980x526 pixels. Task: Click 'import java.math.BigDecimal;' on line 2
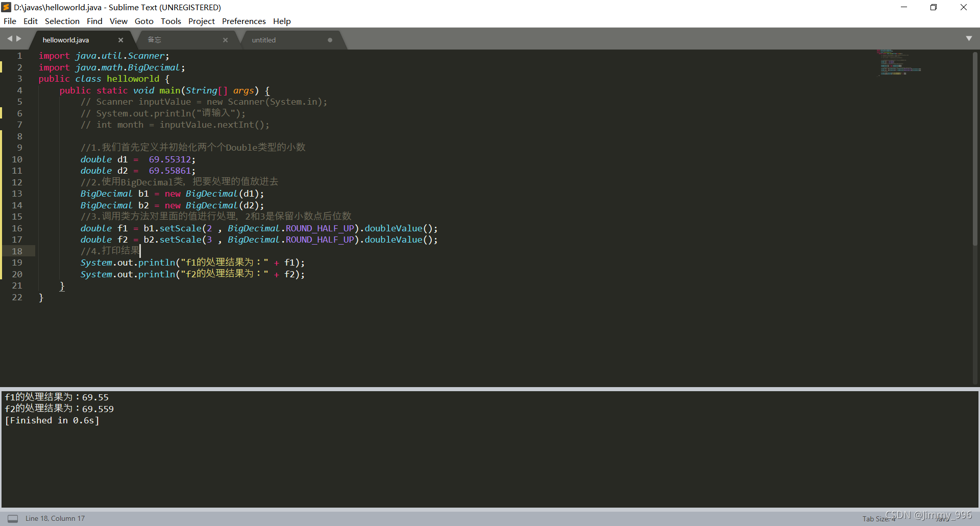pyautogui.click(x=112, y=67)
